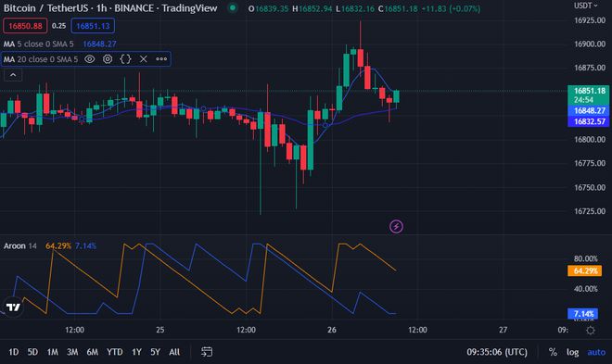This screenshot has width=612, height=364.
Task: Click MA 5 legend value 16848.27
Action: click(x=99, y=44)
